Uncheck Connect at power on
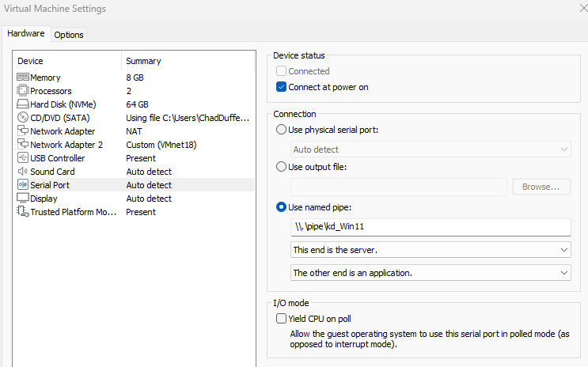Viewport: 588px width, 367px height. tap(281, 87)
